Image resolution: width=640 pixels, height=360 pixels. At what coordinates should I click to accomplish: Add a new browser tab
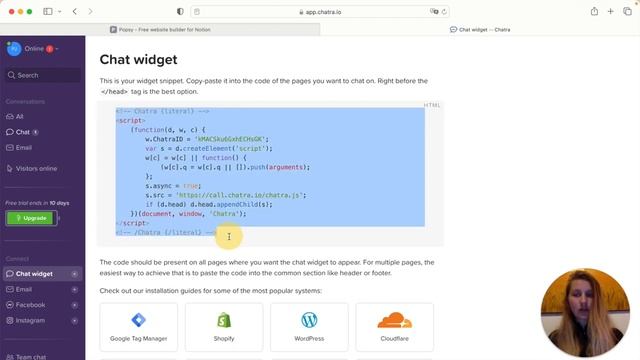click(611, 11)
